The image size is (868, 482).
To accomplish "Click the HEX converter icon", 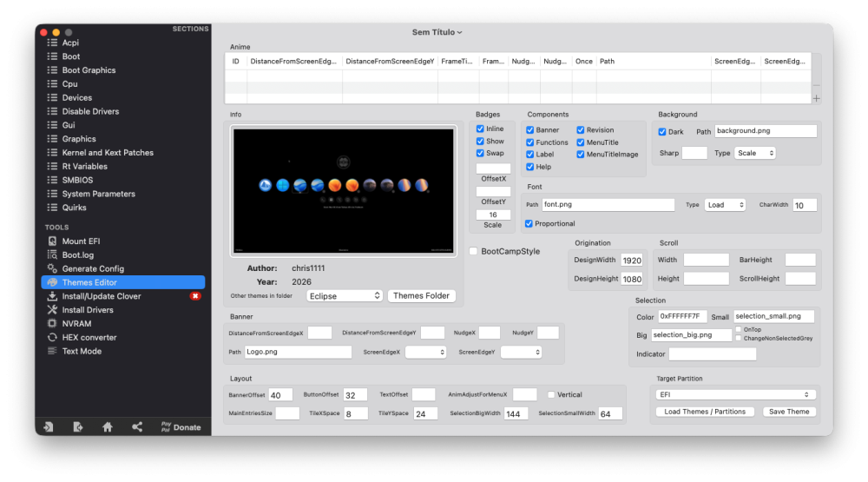I will coord(52,337).
